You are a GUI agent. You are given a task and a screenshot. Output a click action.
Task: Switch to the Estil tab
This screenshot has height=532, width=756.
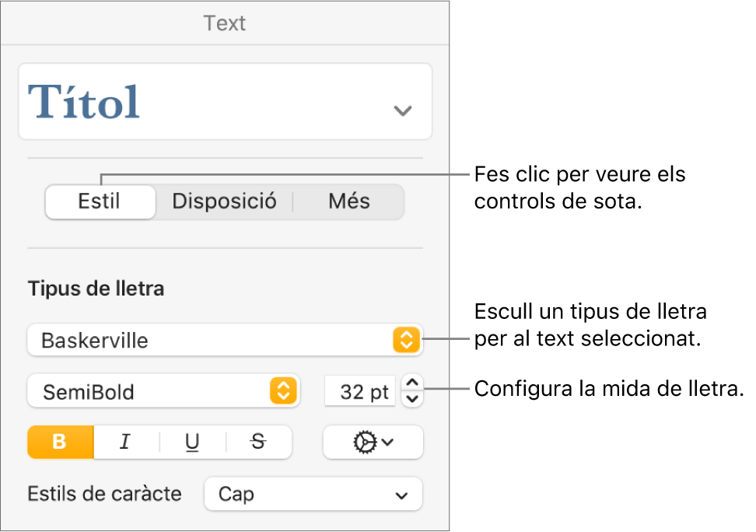[x=100, y=201]
